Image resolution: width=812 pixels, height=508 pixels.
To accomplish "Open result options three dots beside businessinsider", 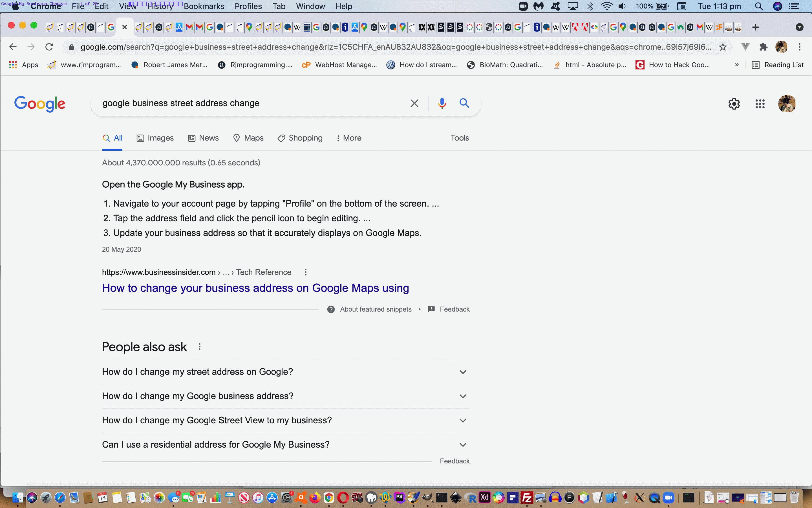I will click(305, 272).
